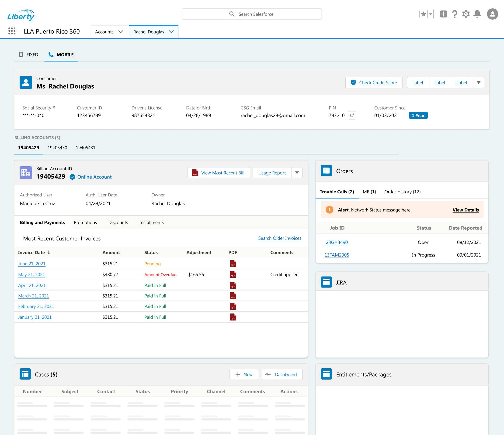504x435 pixels.
Task: Click View Most Recent Bill button
Action: pos(219,173)
